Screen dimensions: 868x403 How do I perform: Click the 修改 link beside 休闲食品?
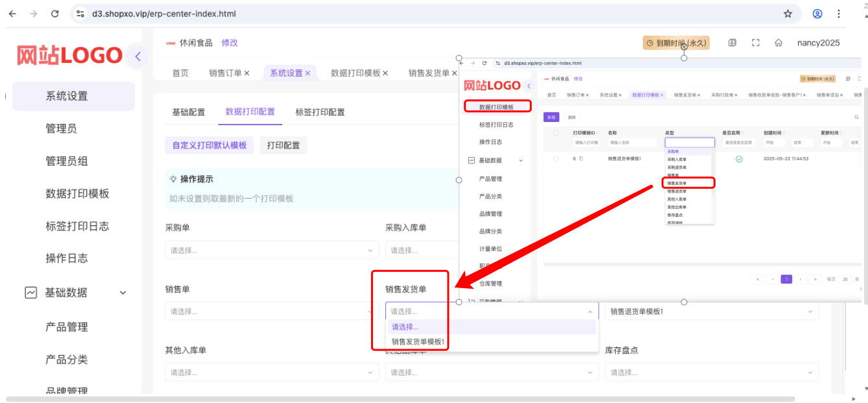click(x=230, y=43)
